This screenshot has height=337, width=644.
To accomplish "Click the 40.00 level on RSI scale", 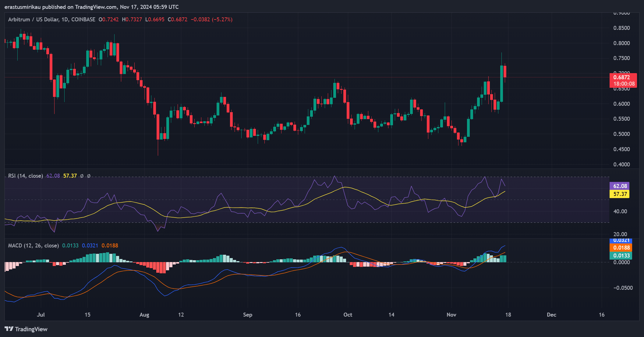I will click(620, 211).
